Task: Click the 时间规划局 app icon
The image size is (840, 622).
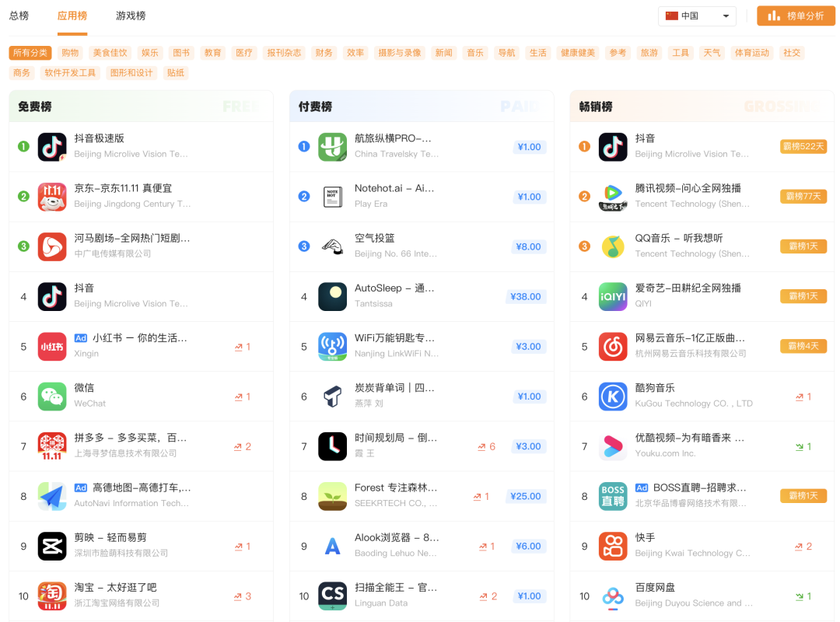Action: coord(333,446)
